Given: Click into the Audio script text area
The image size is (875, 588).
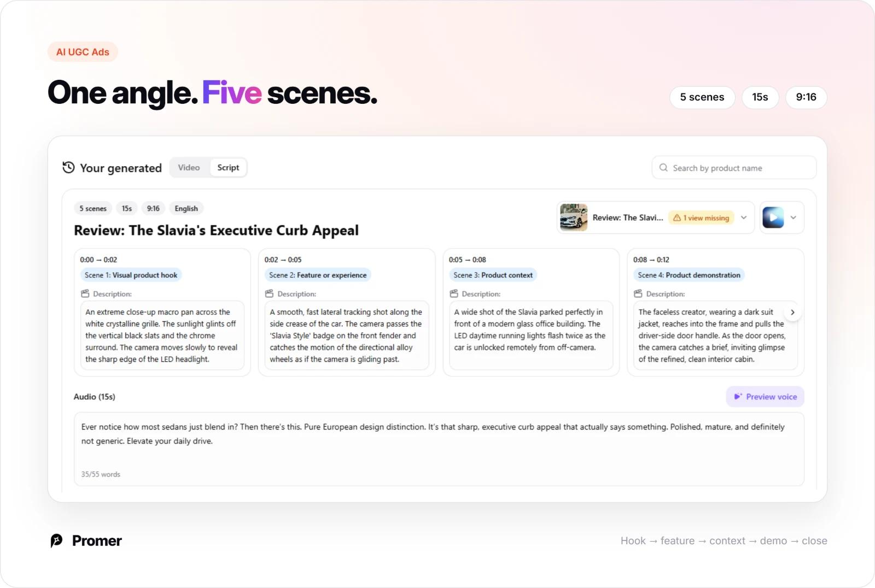Looking at the screenshot, I should coord(439,449).
